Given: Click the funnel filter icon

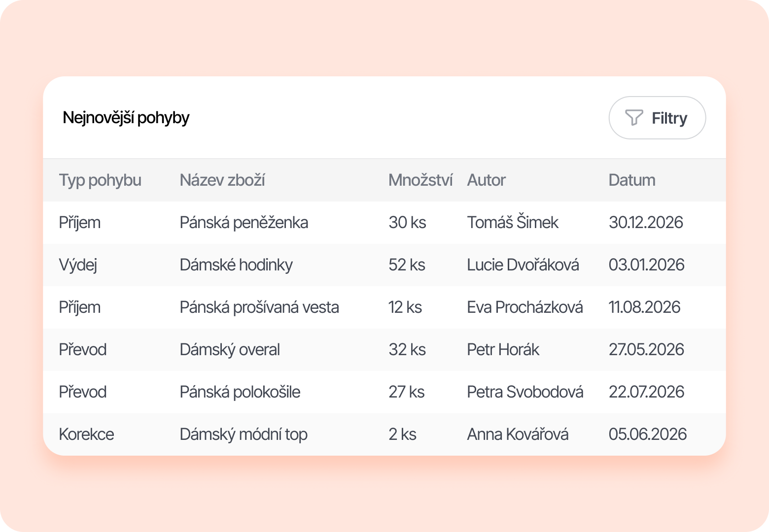Looking at the screenshot, I should click(634, 118).
